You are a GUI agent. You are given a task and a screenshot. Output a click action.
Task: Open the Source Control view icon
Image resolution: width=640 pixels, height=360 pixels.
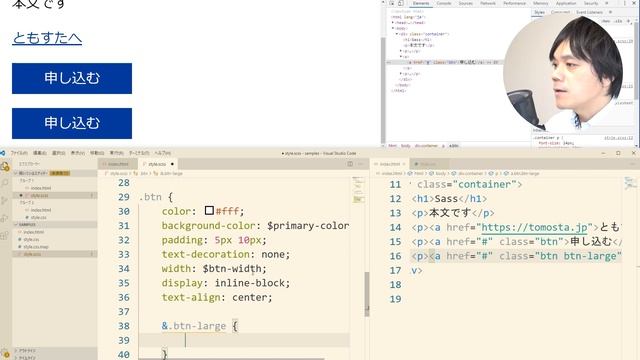coord(5,200)
